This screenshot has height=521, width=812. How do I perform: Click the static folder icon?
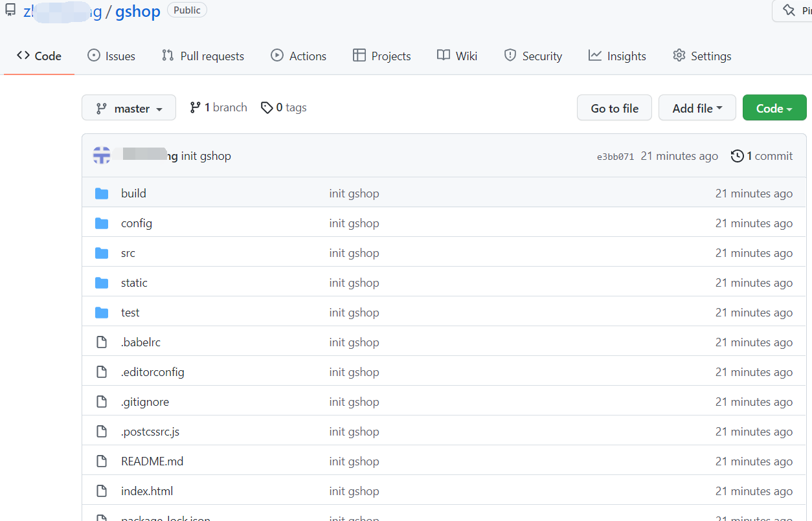[x=102, y=283]
